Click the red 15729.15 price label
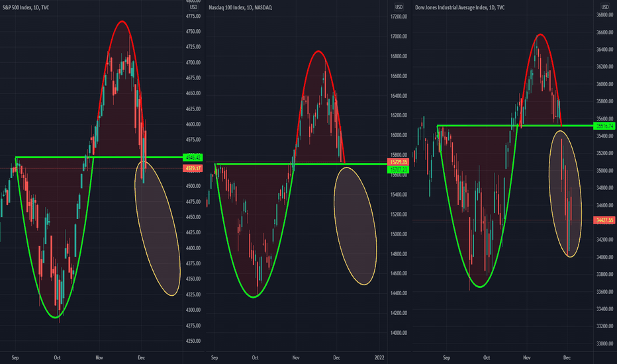Screen dimensions: 617x364 (x=399, y=162)
